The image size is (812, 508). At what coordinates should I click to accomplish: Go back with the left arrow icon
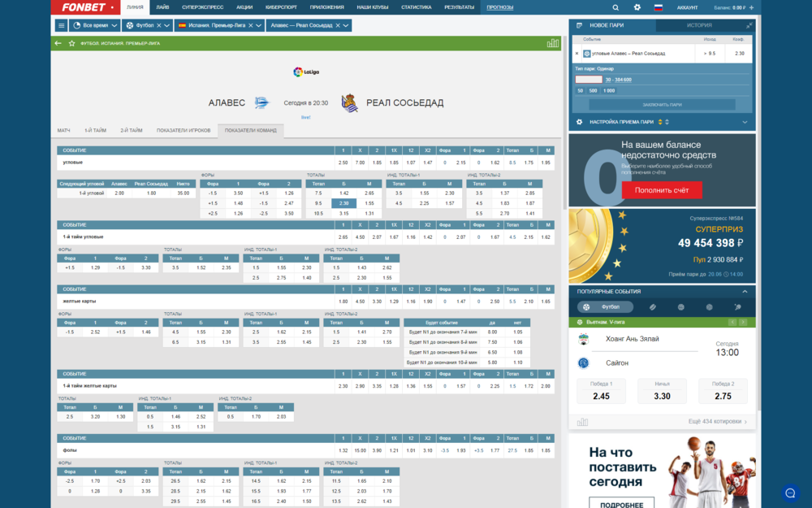coord(58,44)
